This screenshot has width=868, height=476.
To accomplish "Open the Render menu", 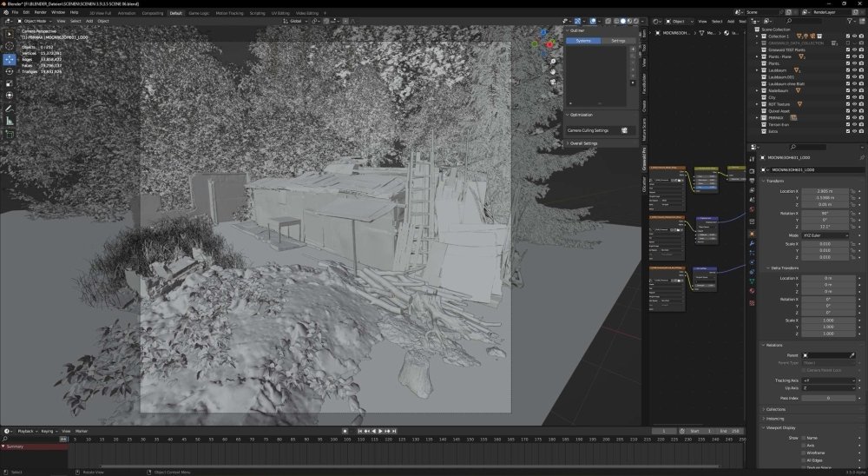I will click(41, 12).
